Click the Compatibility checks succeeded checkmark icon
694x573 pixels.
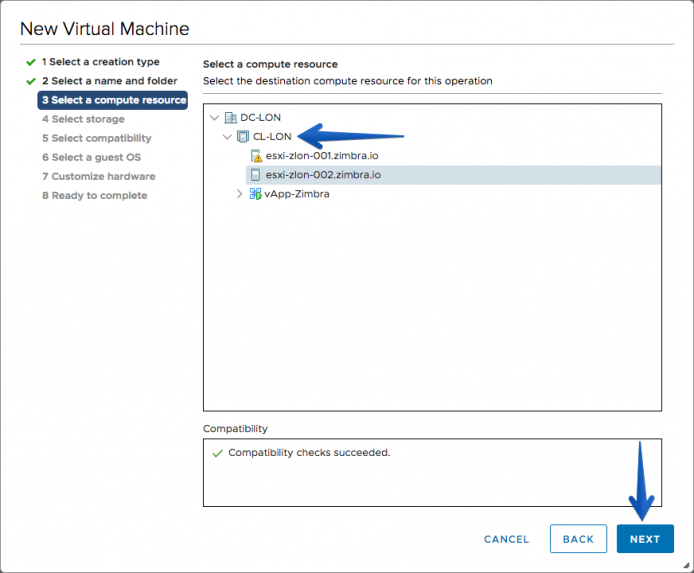(x=217, y=454)
